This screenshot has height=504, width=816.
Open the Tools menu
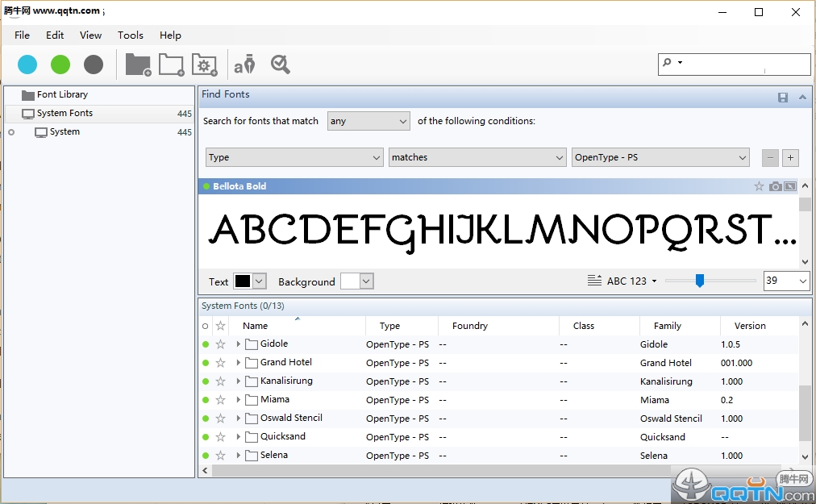click(130, 35)
